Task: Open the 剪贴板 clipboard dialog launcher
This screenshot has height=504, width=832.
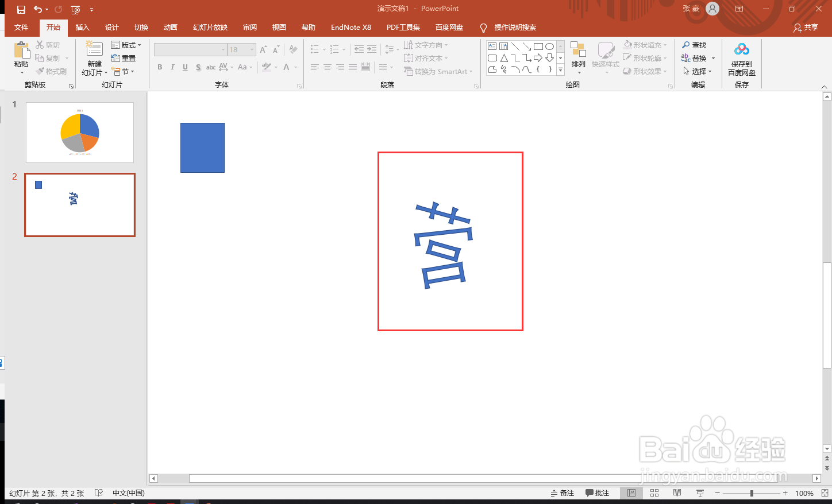Action: pos(71,86)
